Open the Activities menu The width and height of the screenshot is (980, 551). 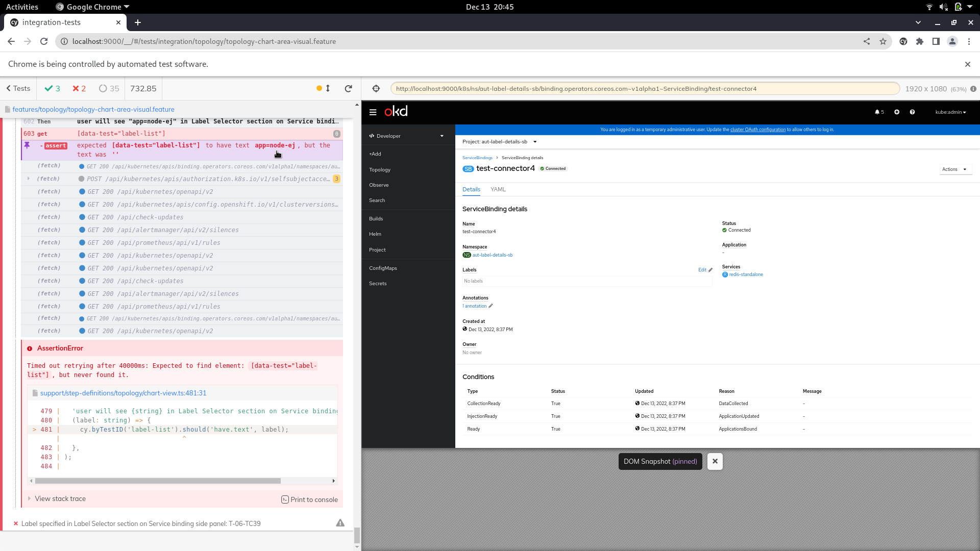point(22,7)
